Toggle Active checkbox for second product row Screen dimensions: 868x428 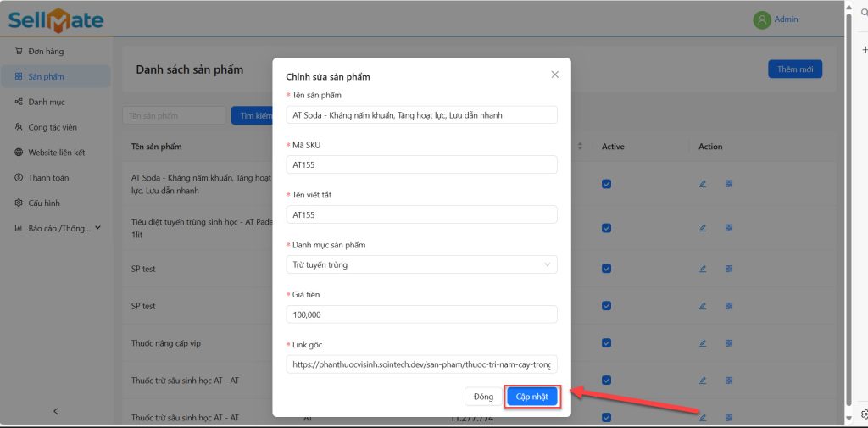coord(606,228)
